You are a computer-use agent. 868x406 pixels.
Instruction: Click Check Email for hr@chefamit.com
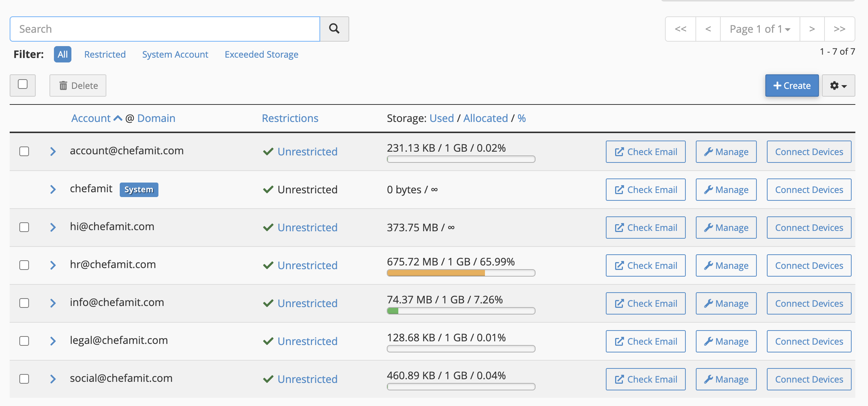[645, 265]
